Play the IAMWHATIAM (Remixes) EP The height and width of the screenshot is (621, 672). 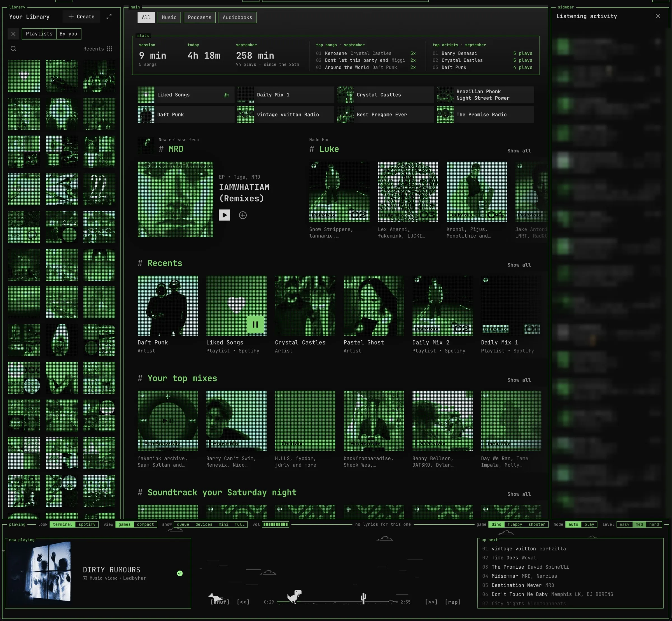pyautogui.click(x=224, y=215)
